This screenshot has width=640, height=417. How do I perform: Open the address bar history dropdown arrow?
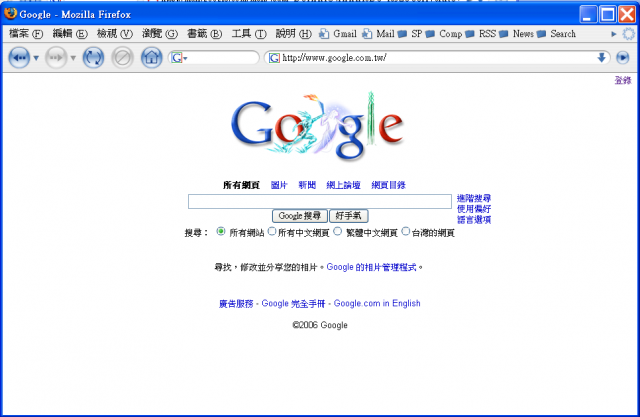click(x=601, y=58)
